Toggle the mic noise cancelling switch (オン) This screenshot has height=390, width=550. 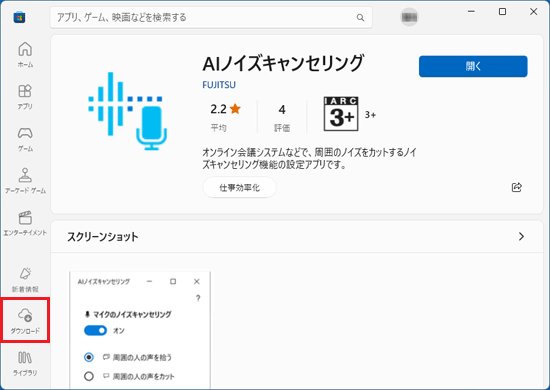click(95, 330)
